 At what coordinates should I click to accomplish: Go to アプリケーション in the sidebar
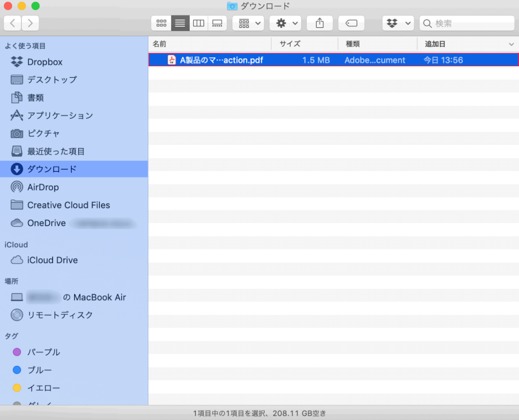(x=60, y=115)
